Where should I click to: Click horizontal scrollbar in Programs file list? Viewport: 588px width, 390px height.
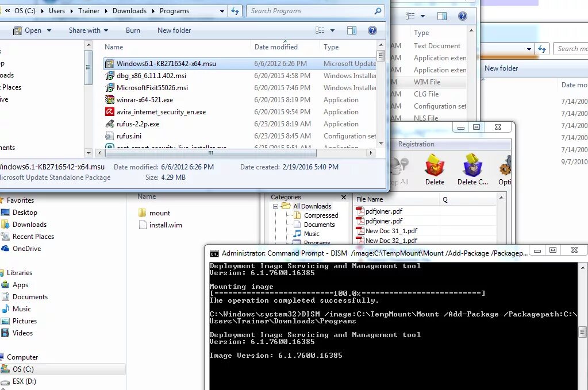click(211, 153)
